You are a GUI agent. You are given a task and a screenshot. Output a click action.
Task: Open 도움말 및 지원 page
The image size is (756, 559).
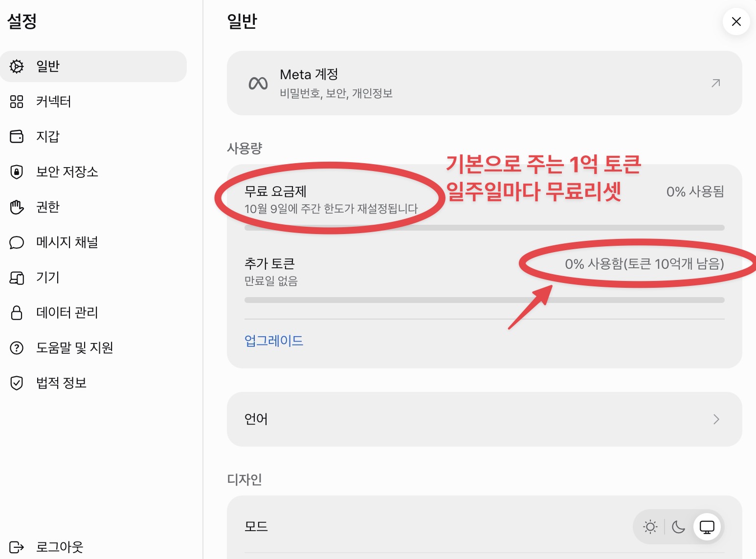(x=93, y=348)
